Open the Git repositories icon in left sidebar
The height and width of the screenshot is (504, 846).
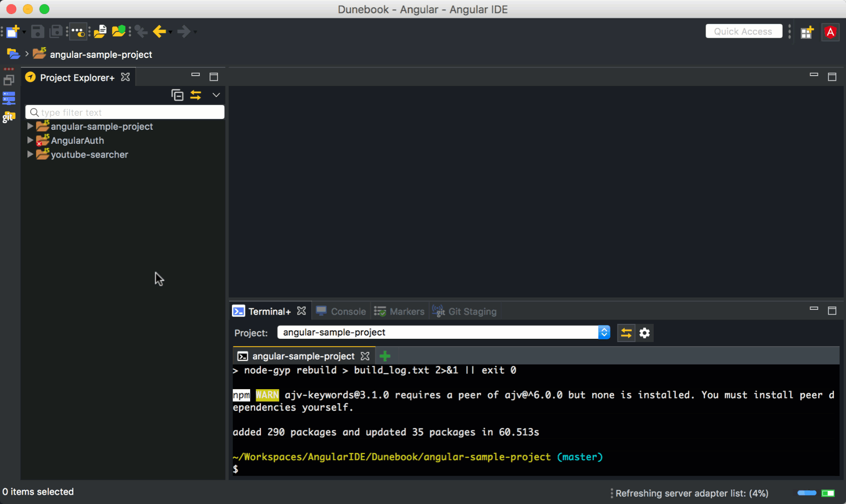(x=9, y=117)
